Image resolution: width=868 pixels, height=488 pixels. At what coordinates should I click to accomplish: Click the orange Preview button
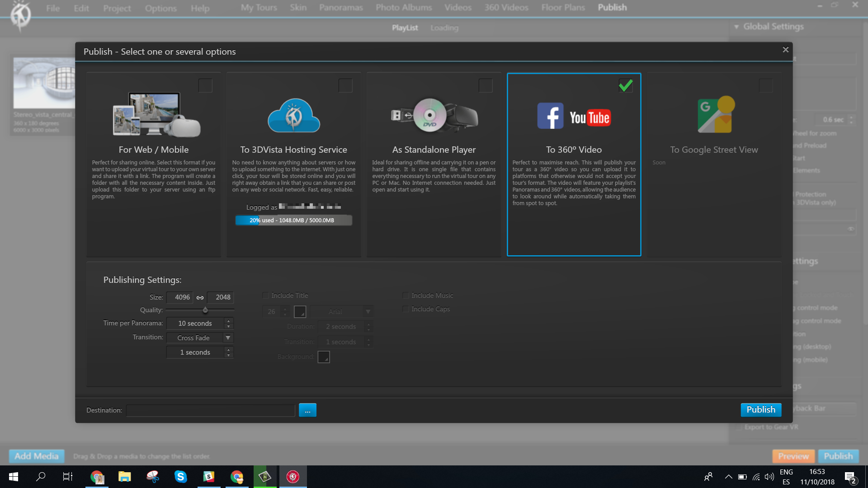793,456
